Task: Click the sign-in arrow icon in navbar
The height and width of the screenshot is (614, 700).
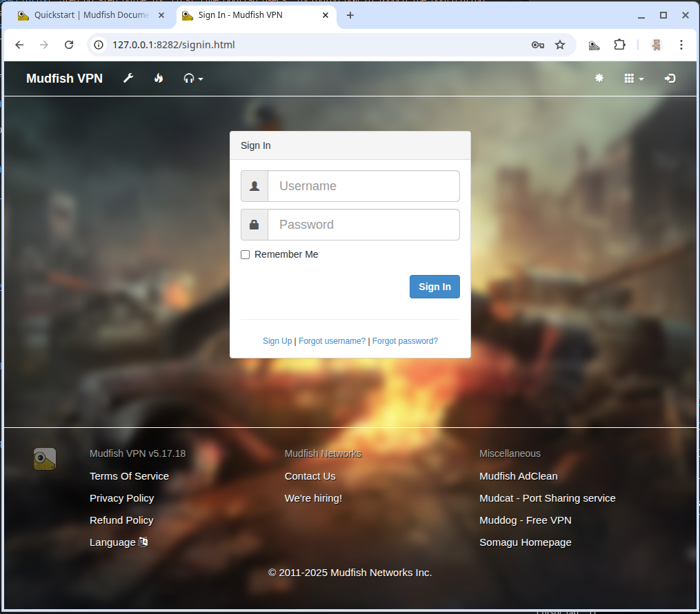Action: 670,79
